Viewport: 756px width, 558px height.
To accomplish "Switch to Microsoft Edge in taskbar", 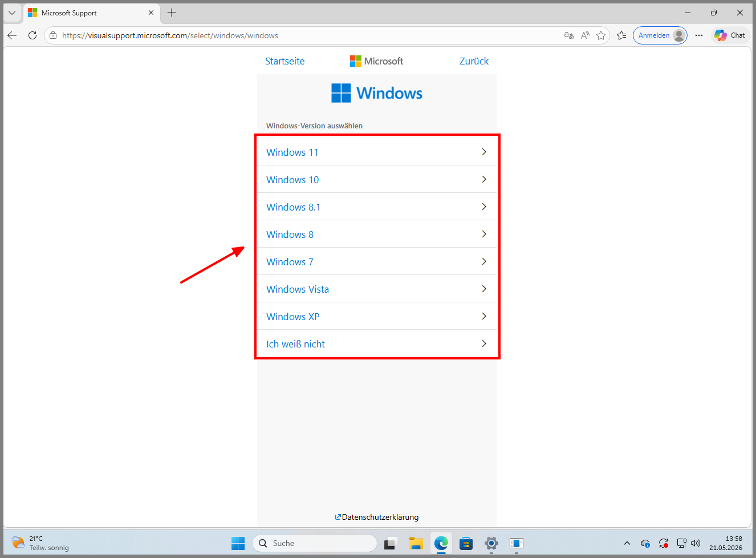I will 441,543.
